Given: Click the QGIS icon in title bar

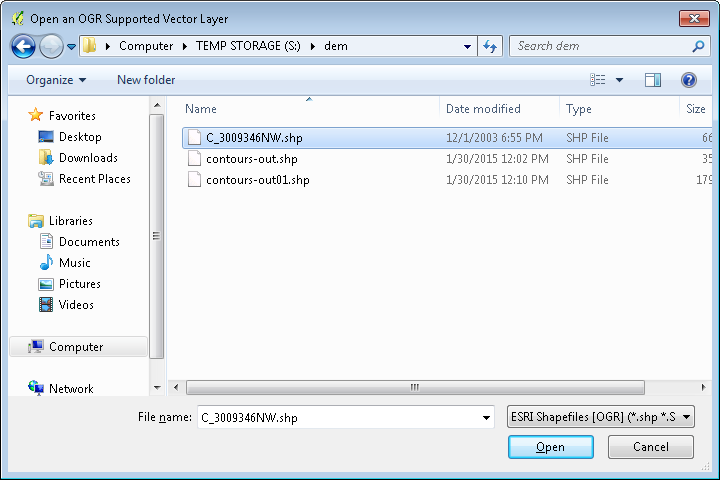Looking at the screenshot, I should [x=18, y=18].
